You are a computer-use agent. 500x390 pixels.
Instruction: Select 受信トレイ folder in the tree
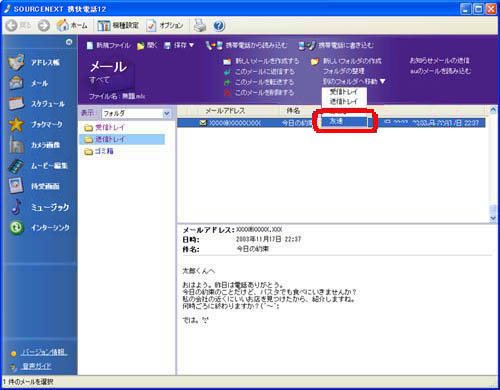(105, 127)
